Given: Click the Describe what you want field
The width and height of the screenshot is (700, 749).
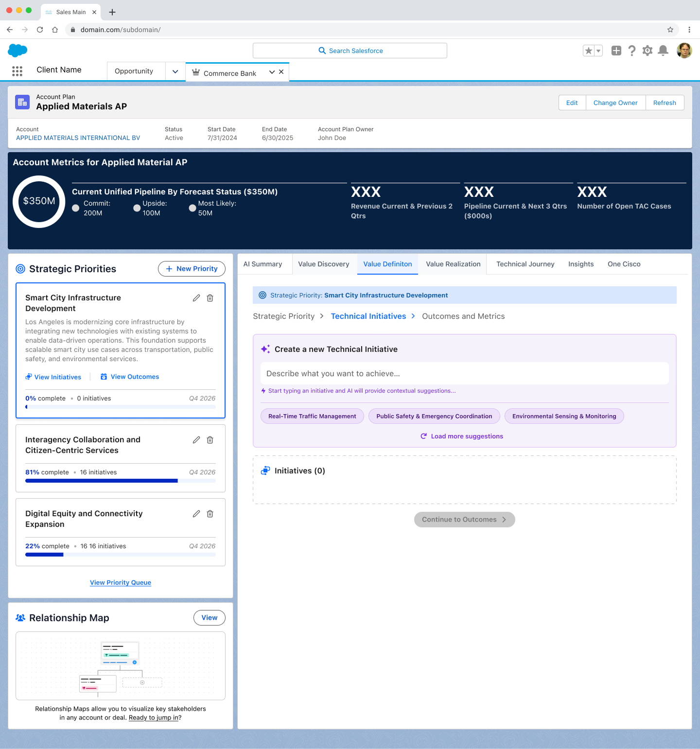Looking at the screenshot, I should tap(464, 373).
